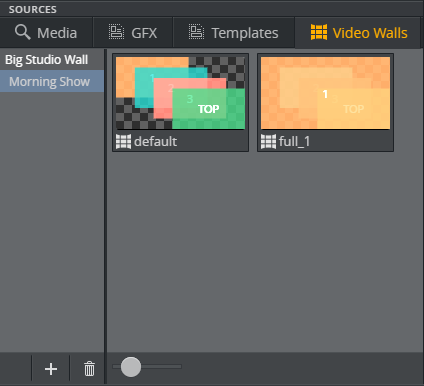Screen dimensions: 424x386
Task: Click the default preset name label
Action: point(155,141)
